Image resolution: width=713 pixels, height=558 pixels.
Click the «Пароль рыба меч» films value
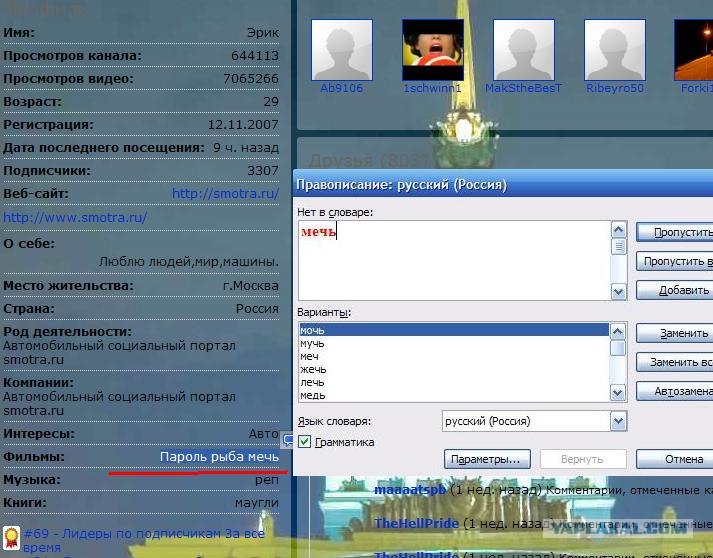coord(219,457)
